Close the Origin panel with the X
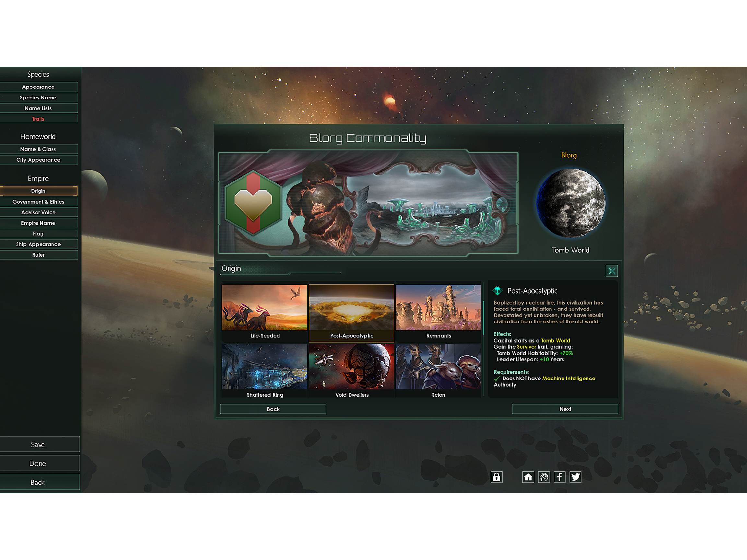The height and width of the screenshot is (560, 747). (611, 271)
